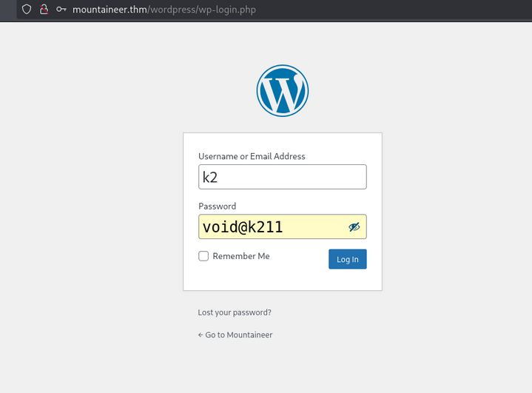Click the insecure connection padlock icon
The width and height of the screenshot is (532, 393).
(x=44, y=10)
